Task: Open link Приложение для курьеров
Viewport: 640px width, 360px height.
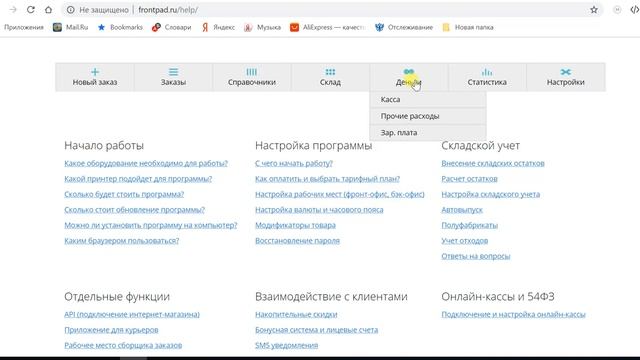Action: [111, 330]
